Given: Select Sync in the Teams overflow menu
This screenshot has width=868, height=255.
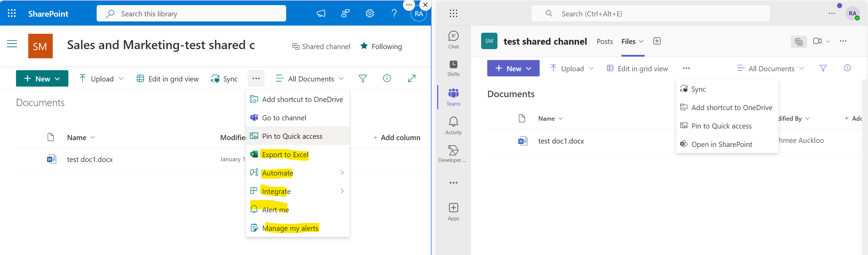Looking at the screenshot, I should (727, 89).
